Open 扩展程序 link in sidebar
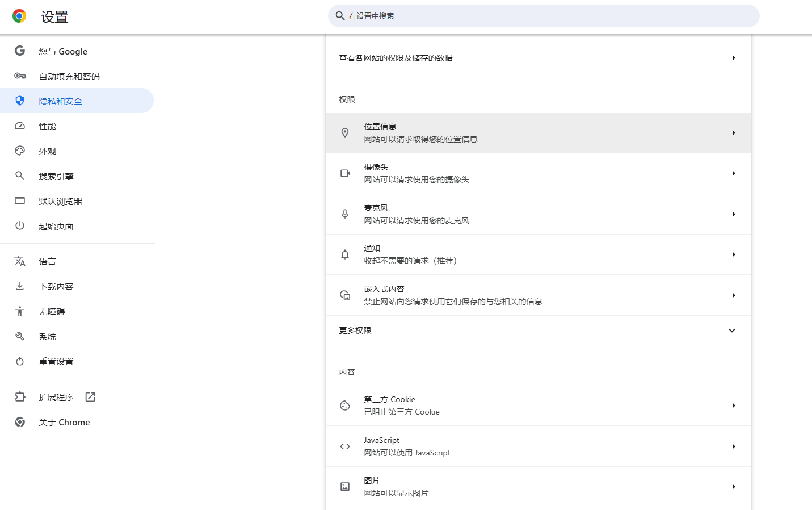 pos(77,397)
